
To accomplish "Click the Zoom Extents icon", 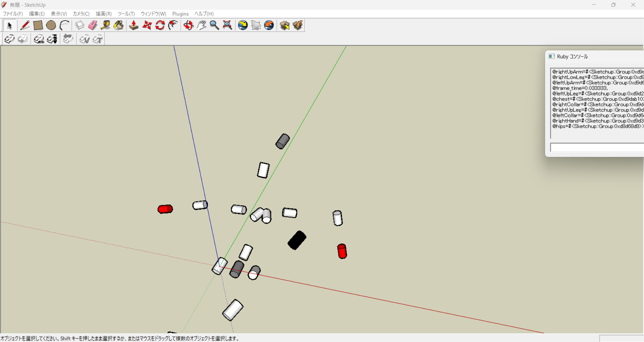I will (x=227, y=25).
